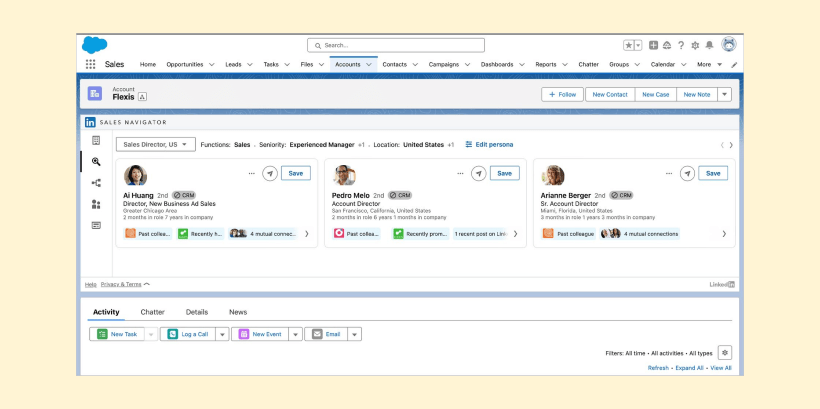Expand the Log a Call dropdown arrow
Screen dimensions: 820x409
coord(222,334)
